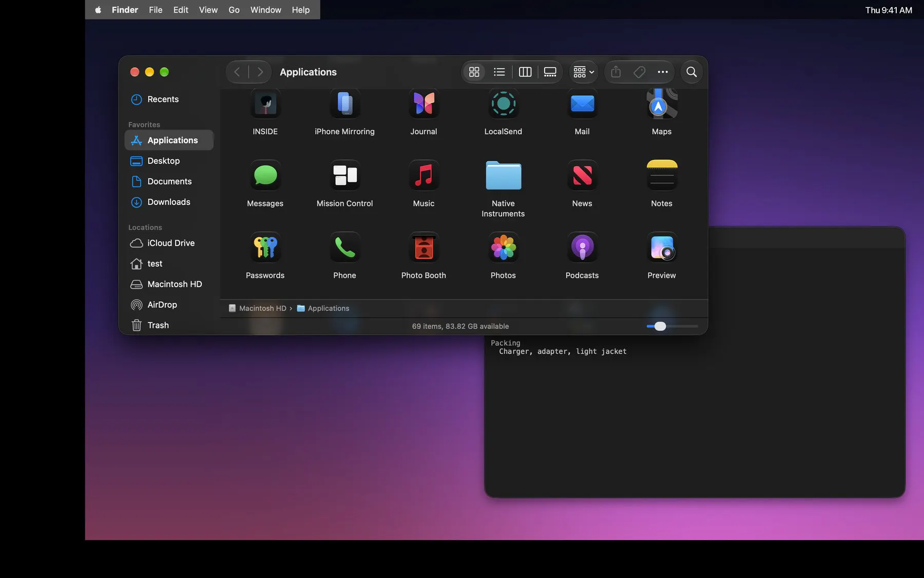Open Trash in the sidebar
Image resolution: width=924 pixels, height=578 pixels.
tap(169, 325)
